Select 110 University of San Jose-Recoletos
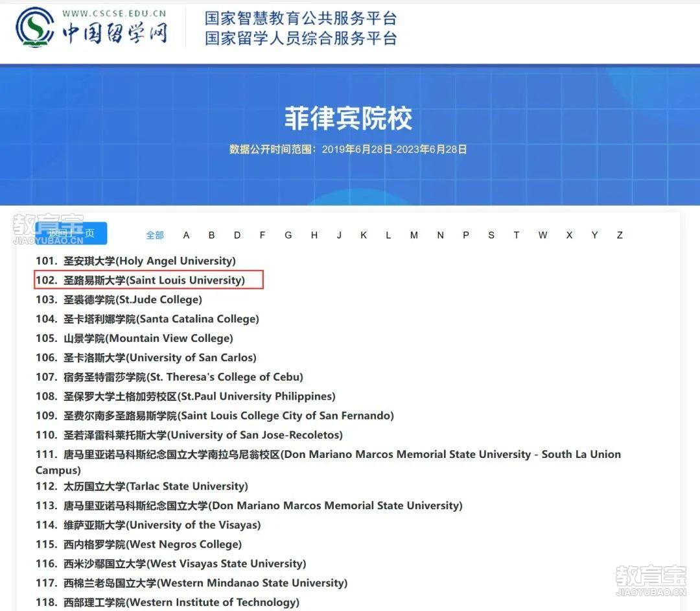The width and height of the screenshot is (700, 611). [x=189, y=435]
